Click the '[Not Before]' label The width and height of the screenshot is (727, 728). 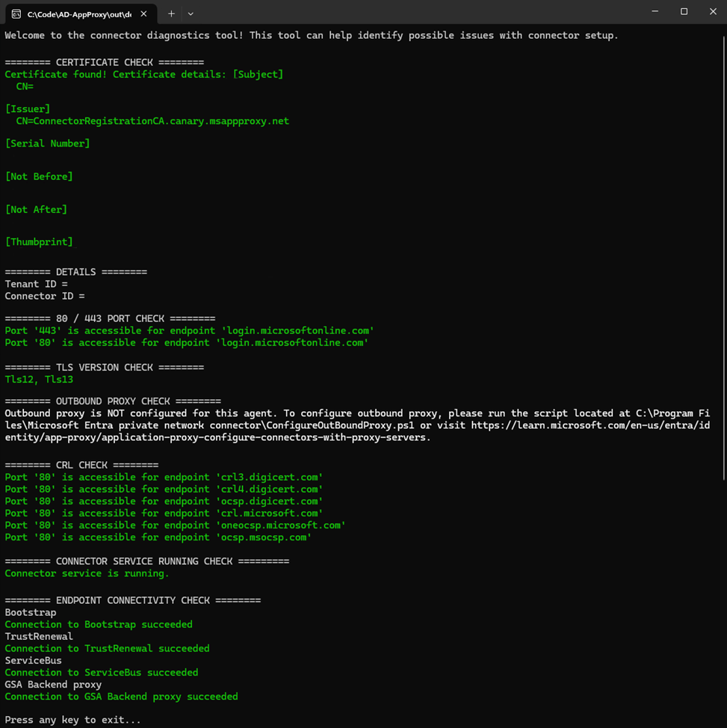click(x=39, y=176)
